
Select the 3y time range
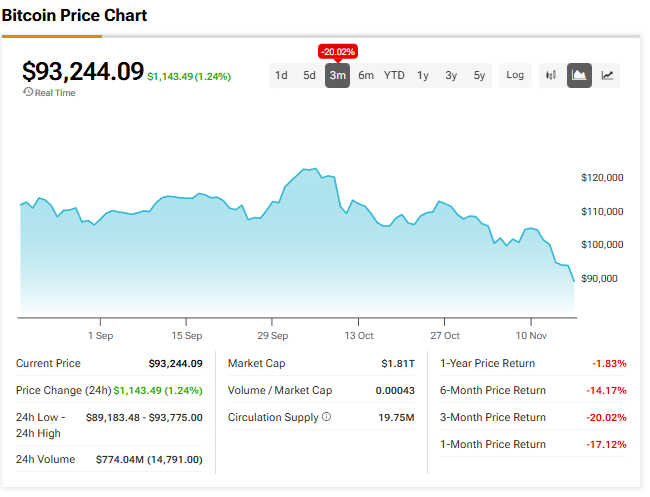point(451,75)
